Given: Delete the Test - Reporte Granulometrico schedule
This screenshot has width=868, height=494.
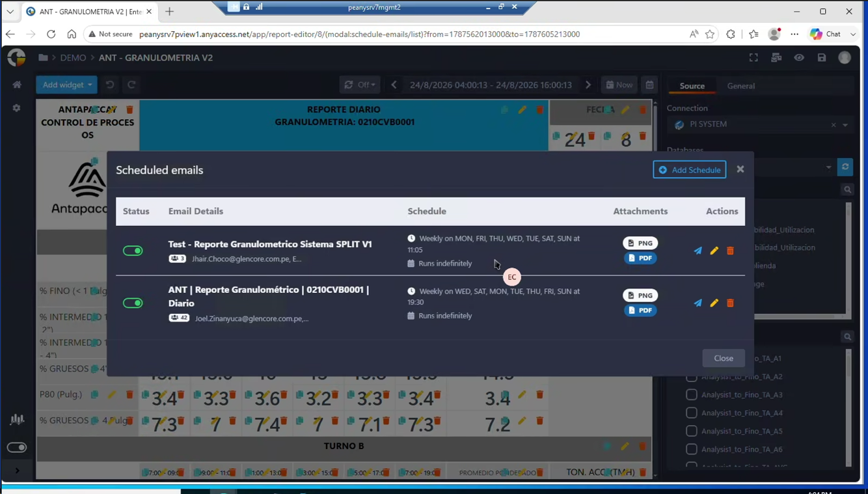Looking at the screenshot, I should pyautogui.click(x=730, y=251).
